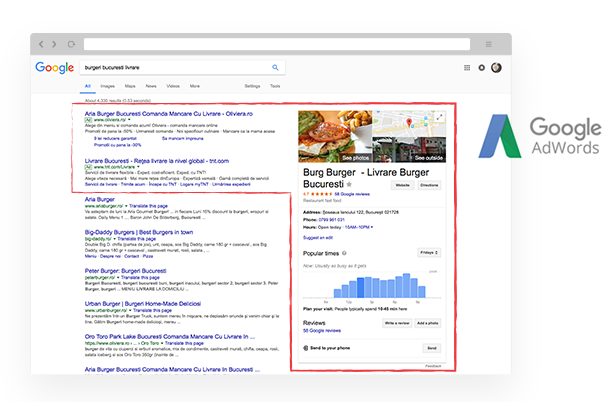Click the 'Contact' Big-Daddy sitelink

(x=131, y=256)
